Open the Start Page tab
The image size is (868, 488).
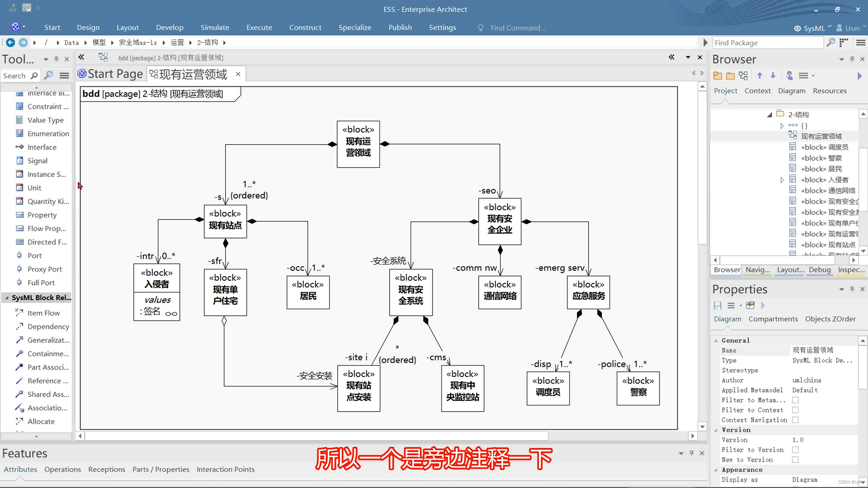110,74
